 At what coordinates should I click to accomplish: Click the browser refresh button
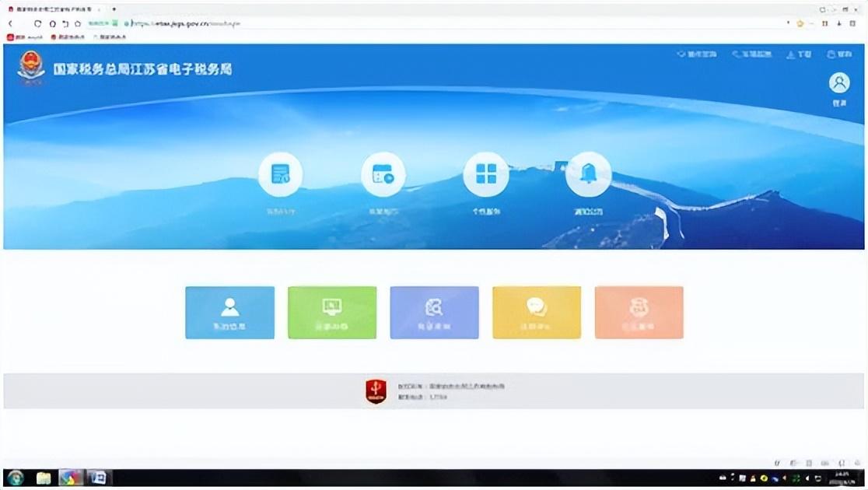[37, 24]
